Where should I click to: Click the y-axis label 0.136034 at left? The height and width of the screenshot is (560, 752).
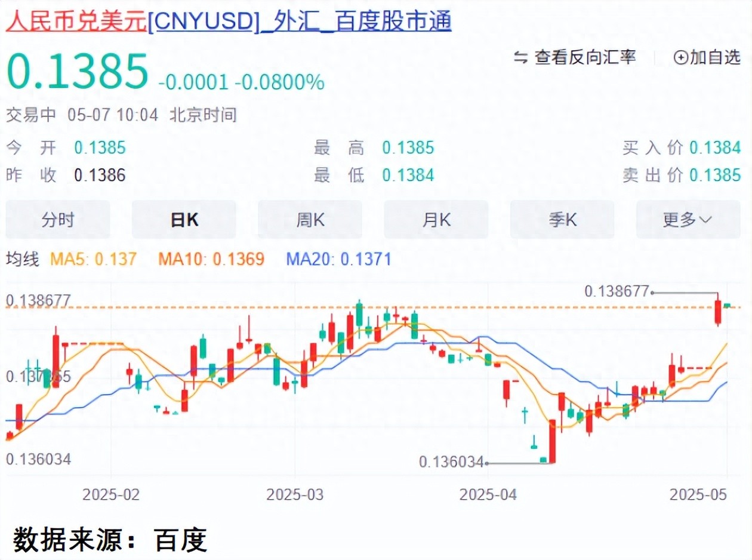(x=38, y=459)
